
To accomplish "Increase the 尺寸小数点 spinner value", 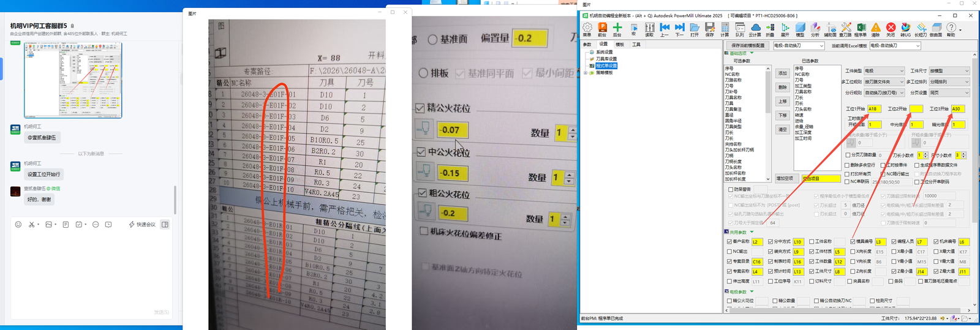I will (963, 154).
